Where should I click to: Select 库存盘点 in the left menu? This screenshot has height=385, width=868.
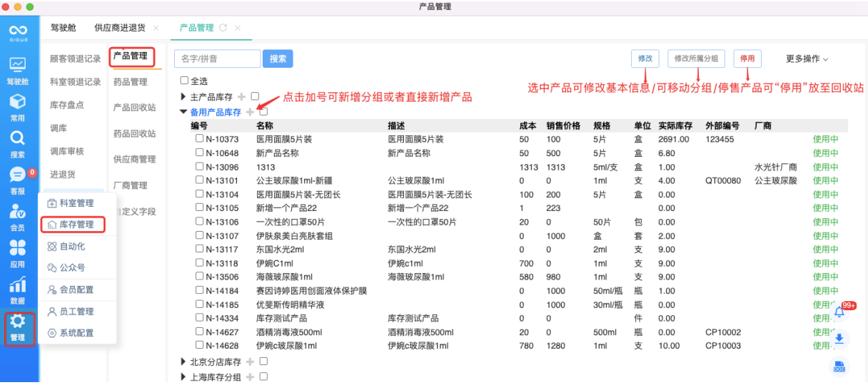[67, 105]
